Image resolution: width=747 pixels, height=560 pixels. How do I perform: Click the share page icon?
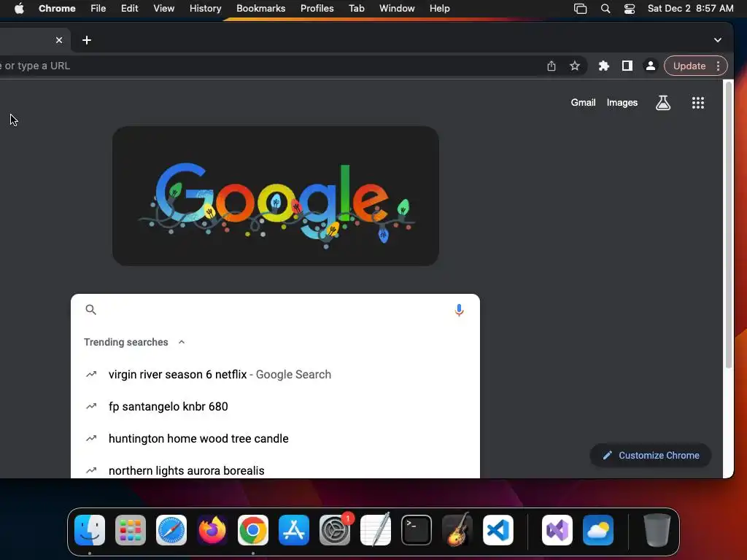551,66
